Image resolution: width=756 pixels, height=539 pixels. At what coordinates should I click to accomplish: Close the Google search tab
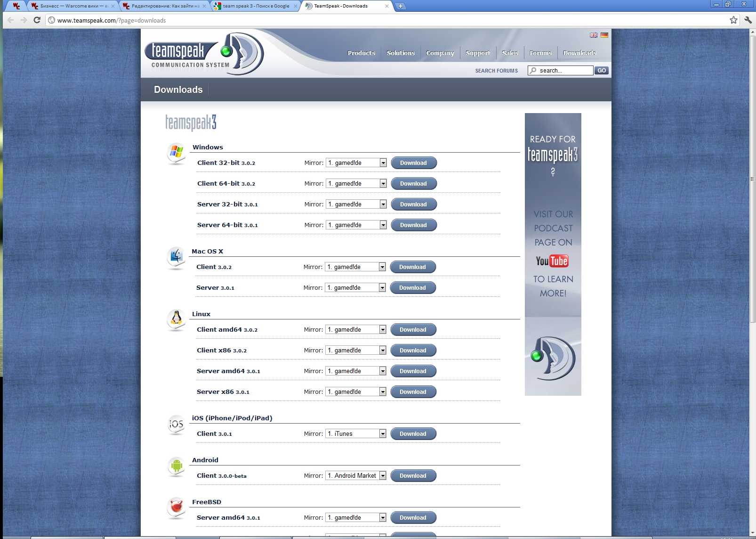pos(296,6)
